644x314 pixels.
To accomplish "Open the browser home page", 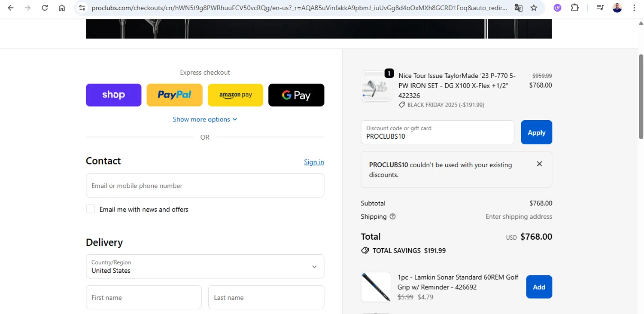I will click(x=62, y=8).
